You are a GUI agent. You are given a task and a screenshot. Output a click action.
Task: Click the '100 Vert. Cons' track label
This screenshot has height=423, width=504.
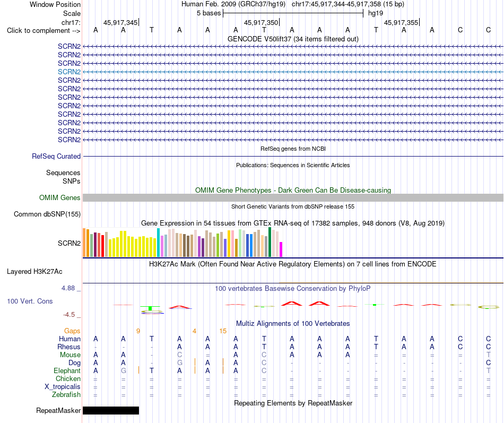tap(30, 301)
